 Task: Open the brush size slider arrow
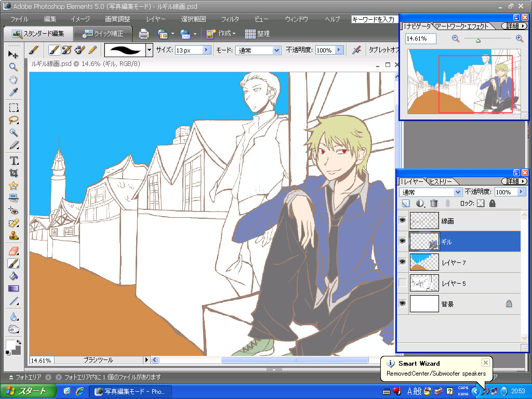click(x=207, y=50)
